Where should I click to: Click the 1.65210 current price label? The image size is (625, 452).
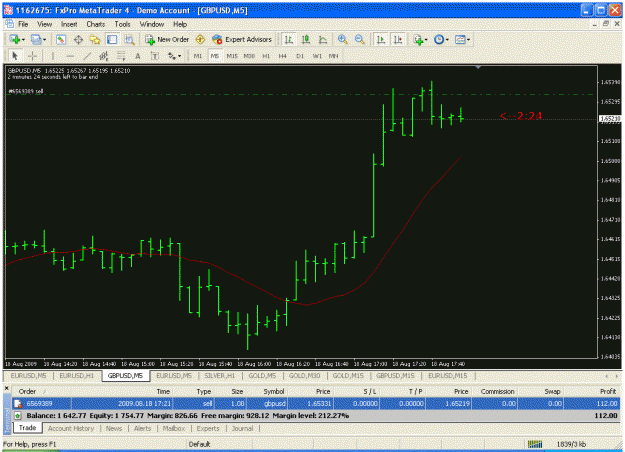point(610,119)
